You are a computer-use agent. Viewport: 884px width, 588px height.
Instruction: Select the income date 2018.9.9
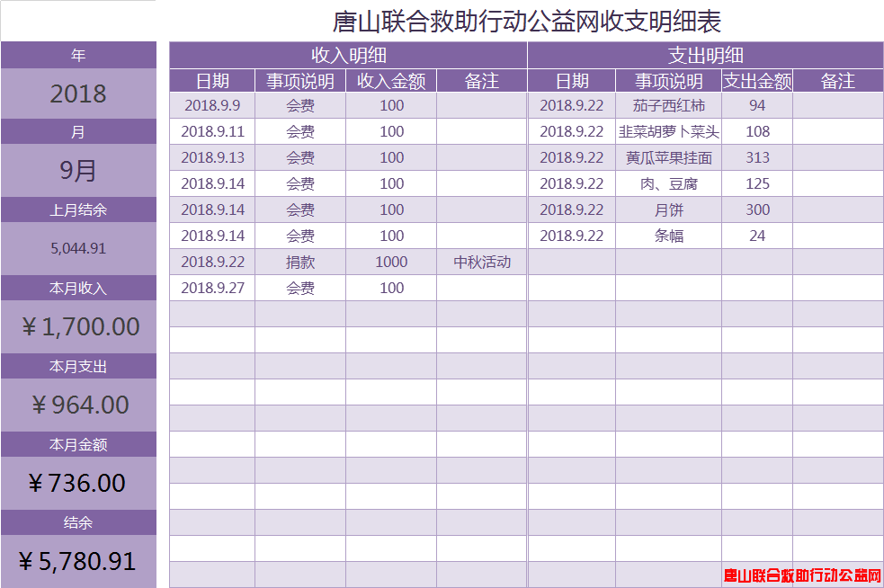[x=212, y=105]
